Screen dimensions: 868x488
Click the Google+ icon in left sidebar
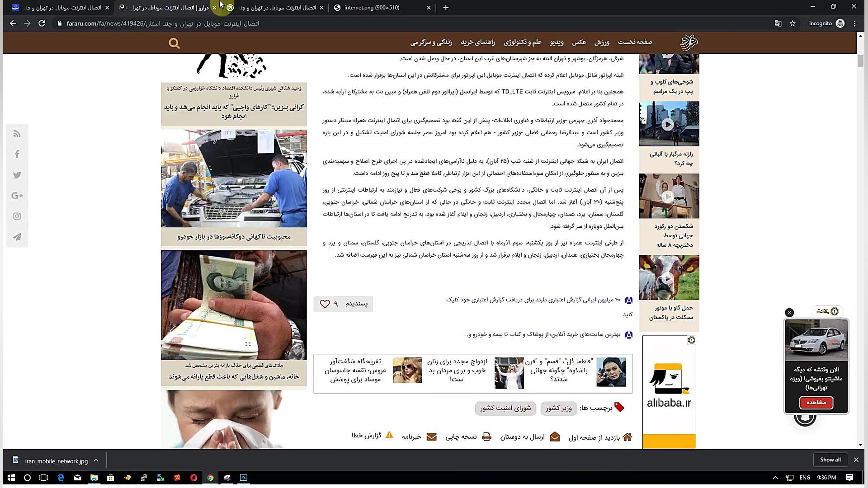point(17,196)
